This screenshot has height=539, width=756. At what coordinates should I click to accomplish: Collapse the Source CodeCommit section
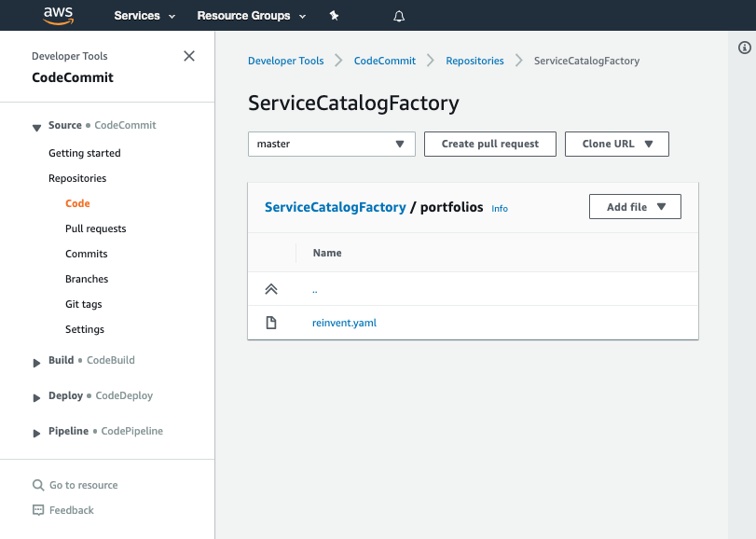point(36,128)
